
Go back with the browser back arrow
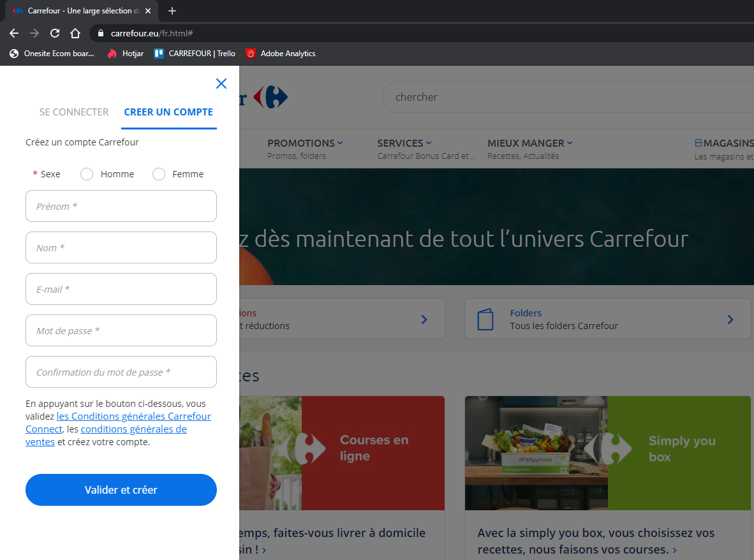click(x=14, y=33)
